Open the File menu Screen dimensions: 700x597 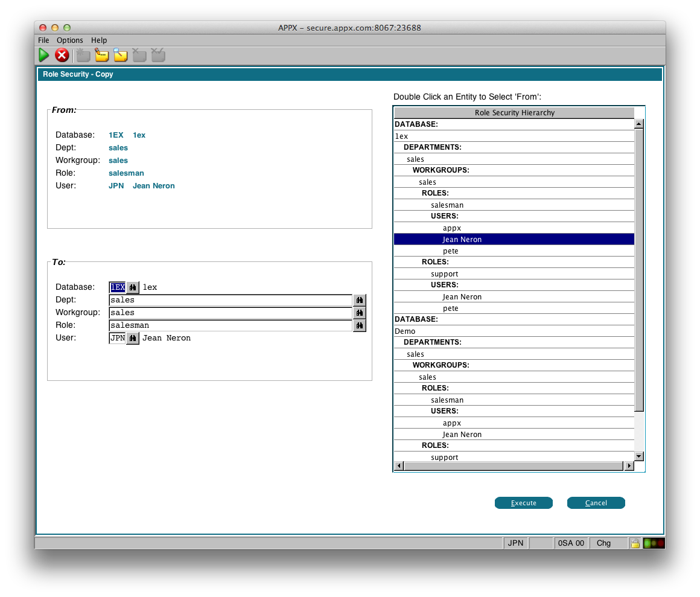(43, 40)
